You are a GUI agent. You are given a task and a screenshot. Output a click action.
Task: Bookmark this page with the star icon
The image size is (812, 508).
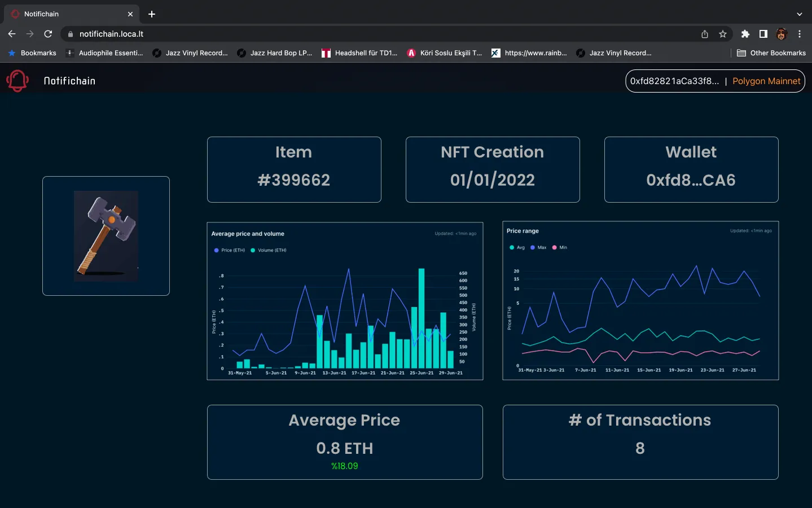(x=723, y=34)
